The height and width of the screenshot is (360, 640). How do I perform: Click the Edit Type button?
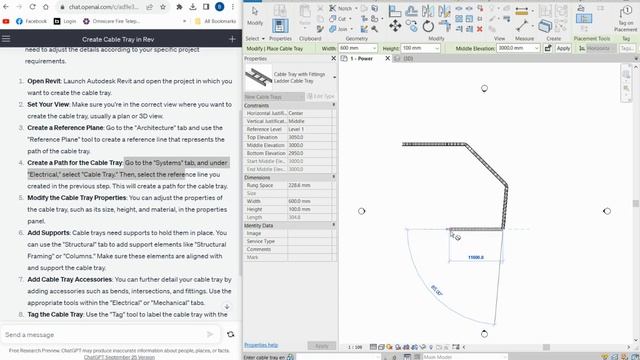[321, 97]
